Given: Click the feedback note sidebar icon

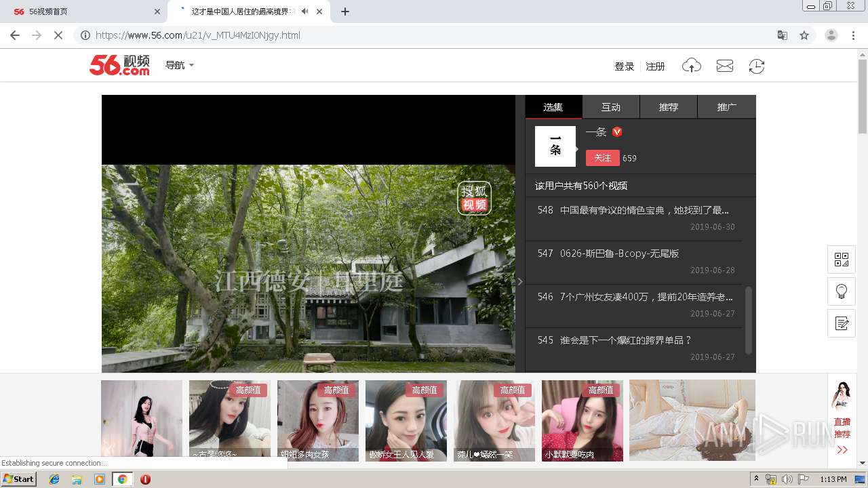Looking at the screenshot, I should click(842, 323).
